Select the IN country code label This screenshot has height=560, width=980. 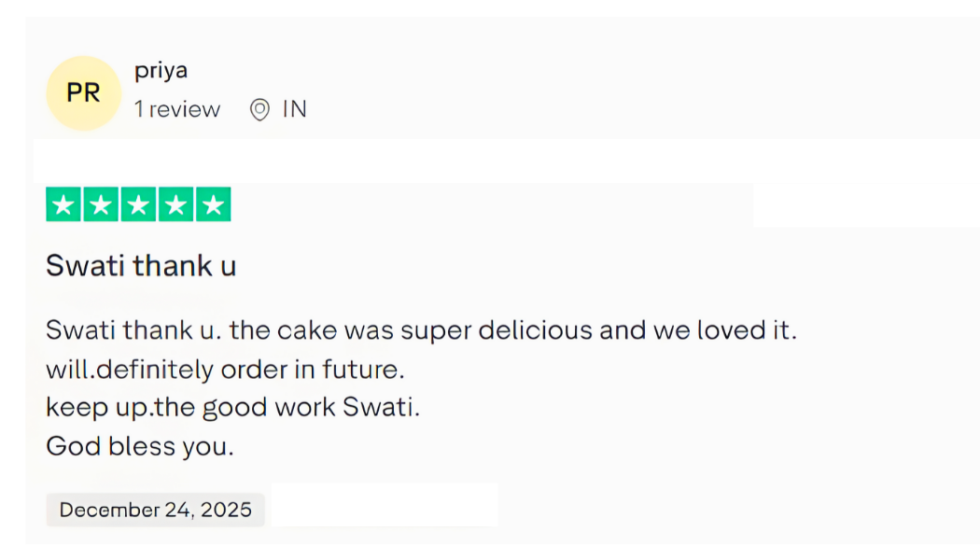pyautogui.click(x=294, y=109)
